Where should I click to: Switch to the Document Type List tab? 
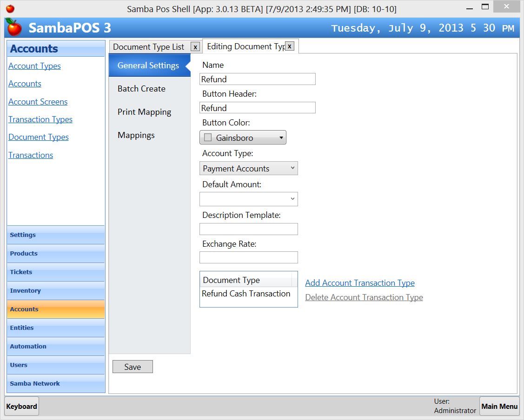tap(149, 47)
